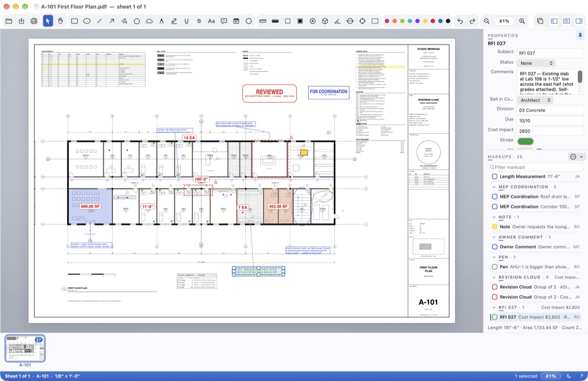Toggle the left sidebar panel
The height and width of the screenshot is (381, 588).
(x=554, y=21)
